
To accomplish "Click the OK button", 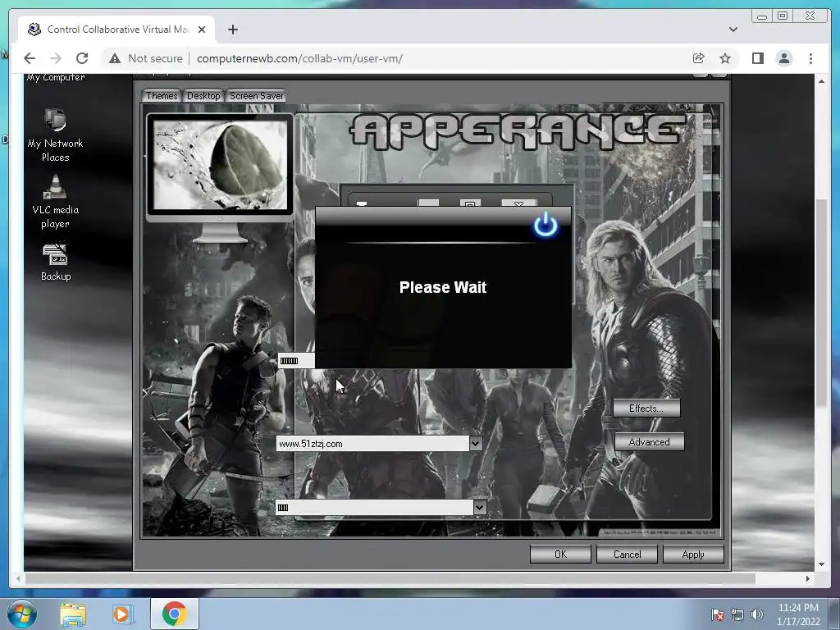I will pyautogui.click(x=560, y=554).
